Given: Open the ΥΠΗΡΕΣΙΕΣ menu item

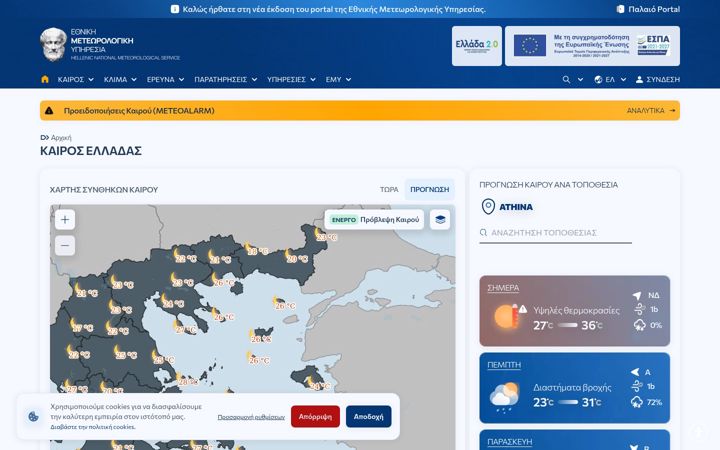Looking at the screenshot, I should coord(291,79).
